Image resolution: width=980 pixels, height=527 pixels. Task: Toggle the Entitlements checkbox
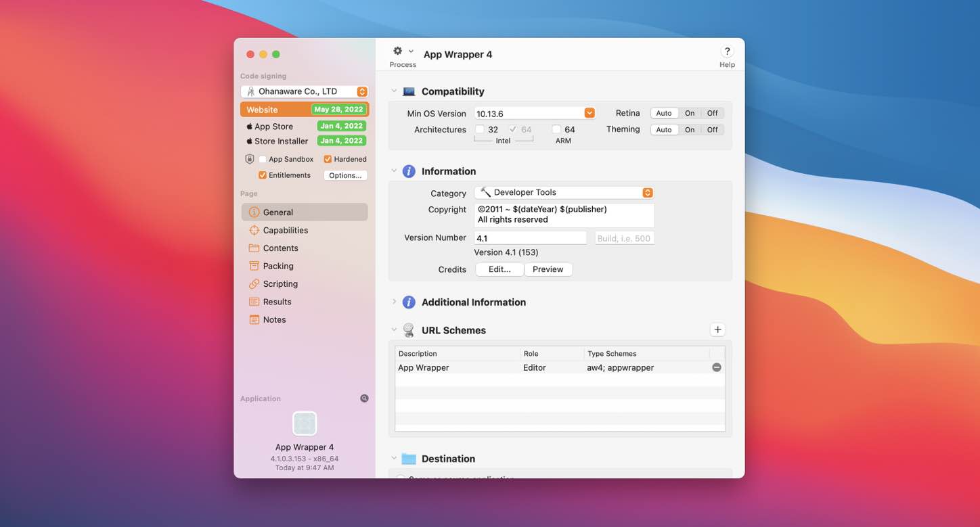pos(263,175)
